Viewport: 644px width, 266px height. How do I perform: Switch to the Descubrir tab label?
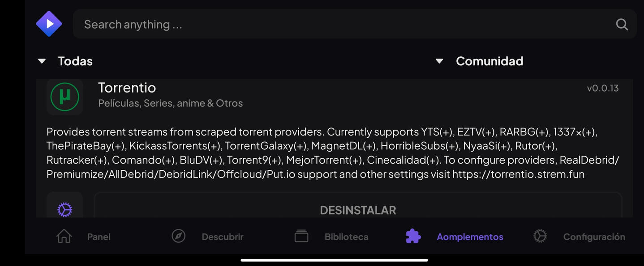point(223,237)
